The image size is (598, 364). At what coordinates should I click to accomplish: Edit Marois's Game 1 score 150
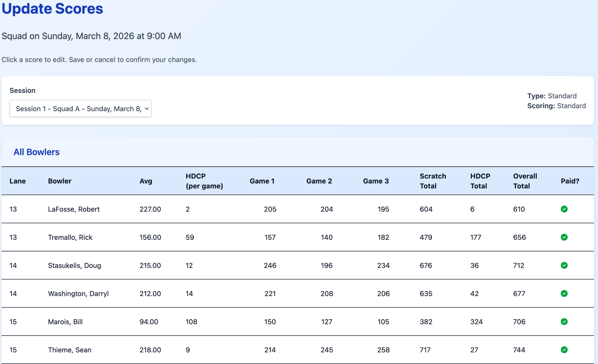click(x=270, y=322)
